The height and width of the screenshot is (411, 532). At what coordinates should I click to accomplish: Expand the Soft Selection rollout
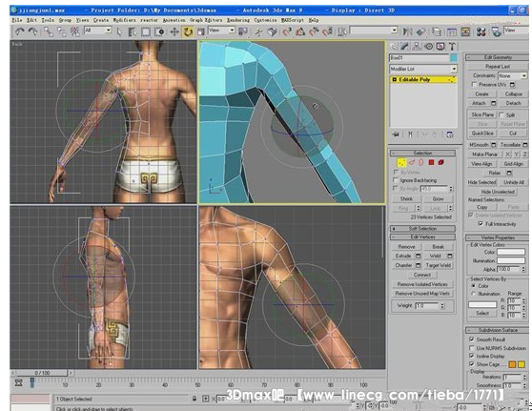pyautogui.click(x=422, y=229)
